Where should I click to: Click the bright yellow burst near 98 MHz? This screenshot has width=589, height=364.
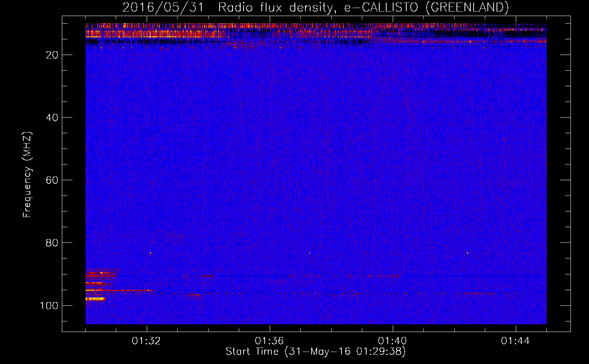click(95, 299)
